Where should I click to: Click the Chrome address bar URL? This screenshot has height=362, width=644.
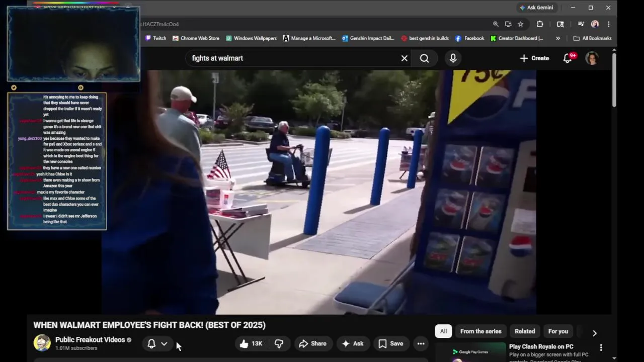(160, 24)
